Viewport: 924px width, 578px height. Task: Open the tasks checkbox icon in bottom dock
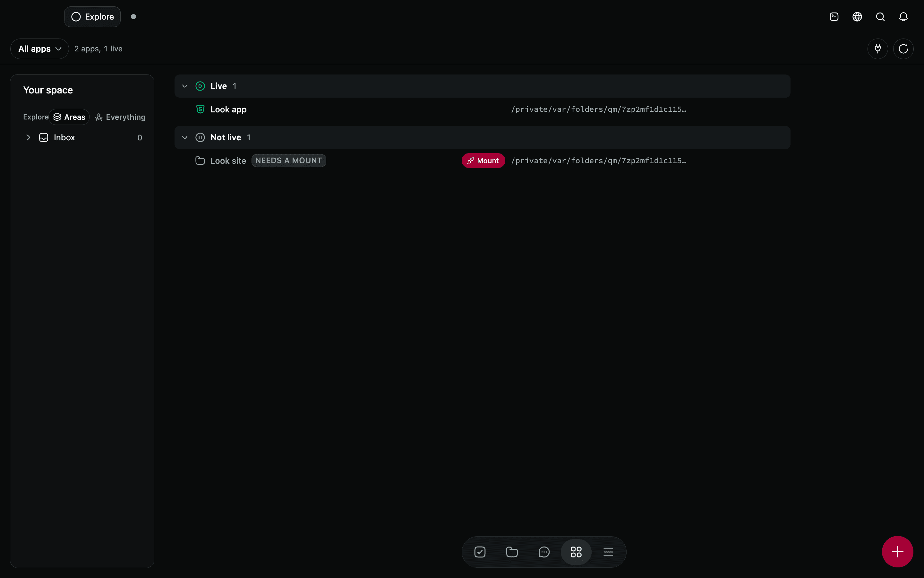click(480, 552)
